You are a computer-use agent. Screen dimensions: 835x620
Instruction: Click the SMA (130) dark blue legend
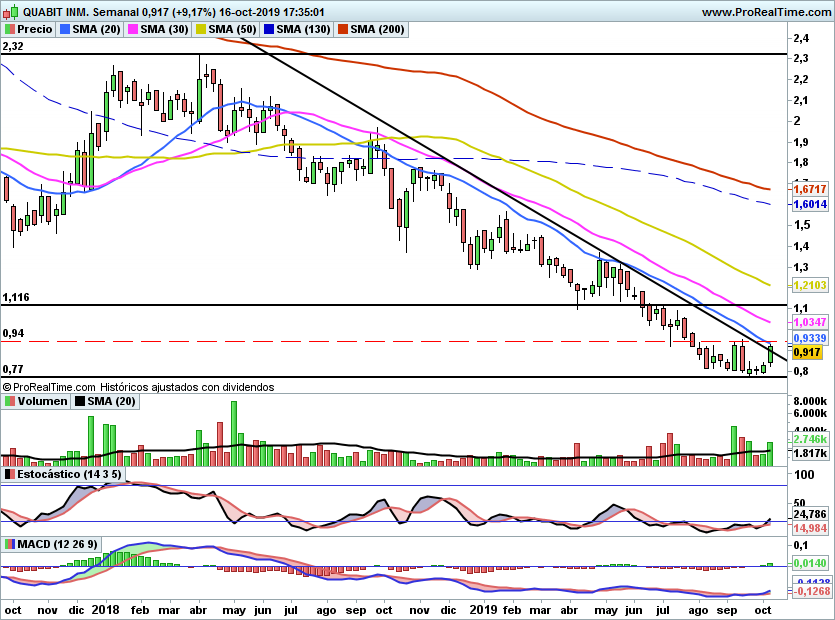pos(297,29)
